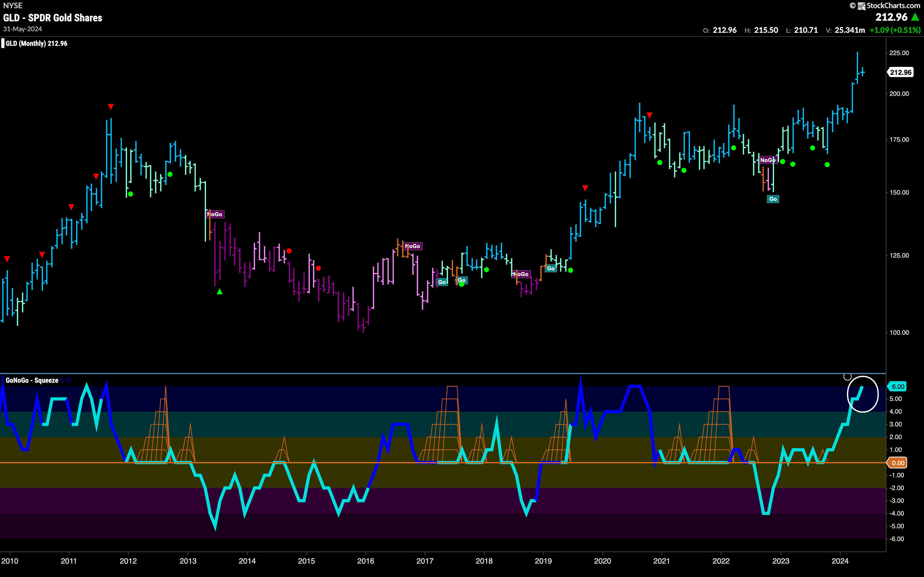Click the 2024 year label on the time axis
The image size is (924, 577).
840,561
